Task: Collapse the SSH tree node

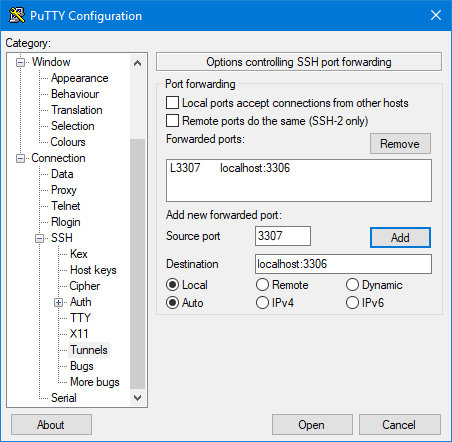Action: click(40, 238)
